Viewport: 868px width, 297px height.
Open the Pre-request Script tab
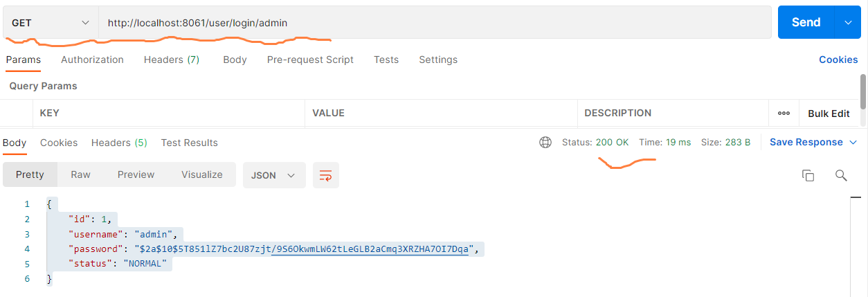tap(310, 60)
